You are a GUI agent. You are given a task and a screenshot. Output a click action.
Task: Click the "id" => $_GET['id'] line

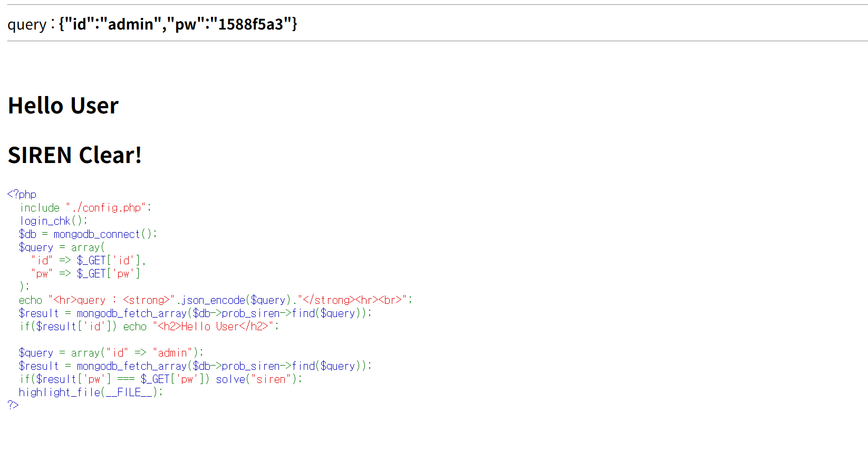(88, 260)
